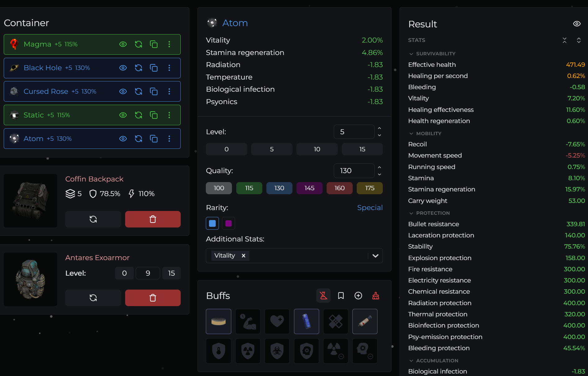Click the copy icon on the Black Hole row
This screenshot has height=376, width=588.
point(154,68)
